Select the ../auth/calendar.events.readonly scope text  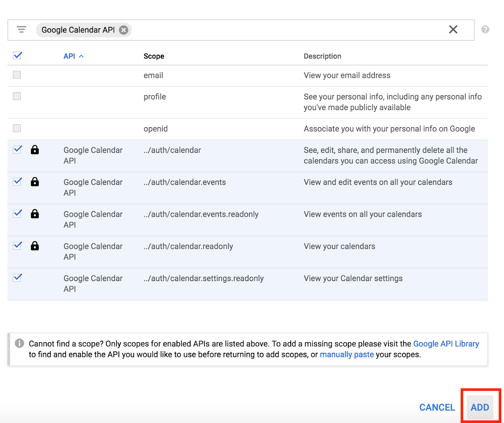point(201,214)
